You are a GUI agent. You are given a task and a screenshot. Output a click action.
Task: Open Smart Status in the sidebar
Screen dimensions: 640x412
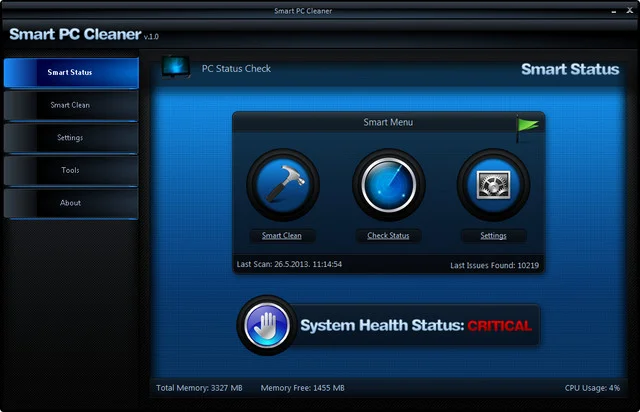71,73
